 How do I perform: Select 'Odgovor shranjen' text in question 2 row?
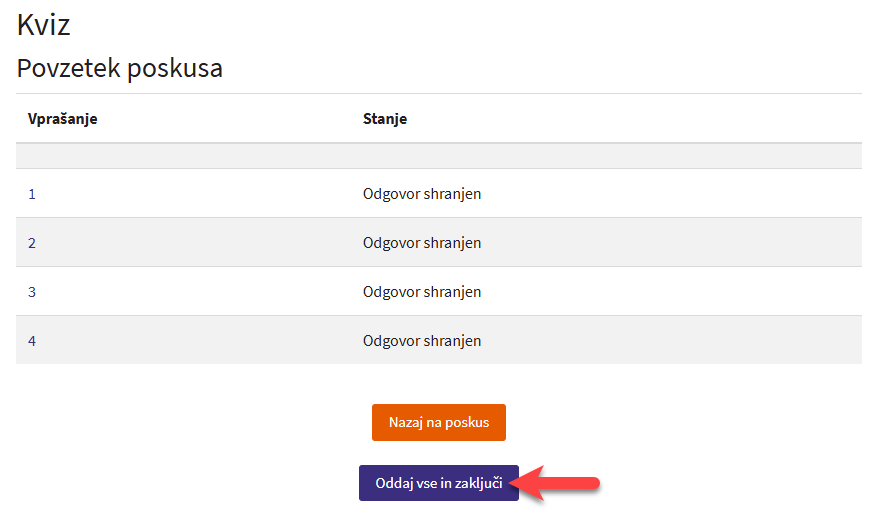421,243
